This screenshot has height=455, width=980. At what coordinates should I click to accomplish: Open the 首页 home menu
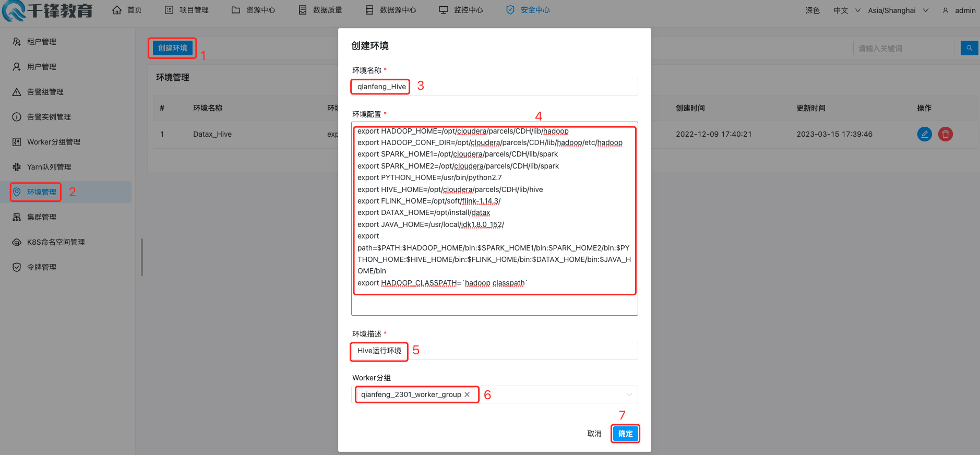[127, 10]
